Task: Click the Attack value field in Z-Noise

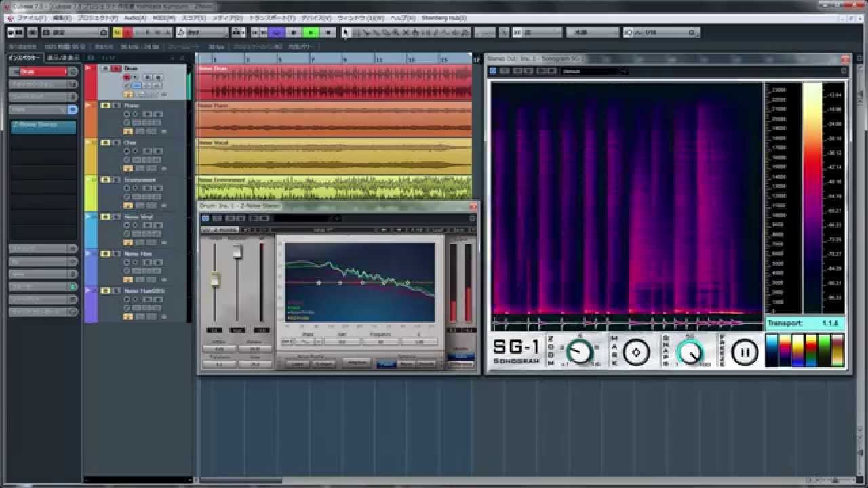Action: pyautogui.click(x=219, y=348)
